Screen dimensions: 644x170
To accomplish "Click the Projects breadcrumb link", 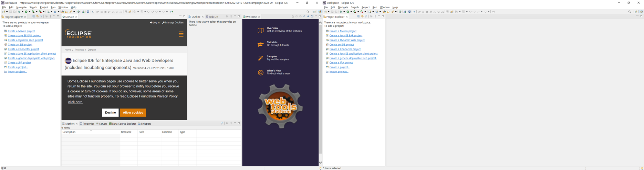I will (79, 50).
